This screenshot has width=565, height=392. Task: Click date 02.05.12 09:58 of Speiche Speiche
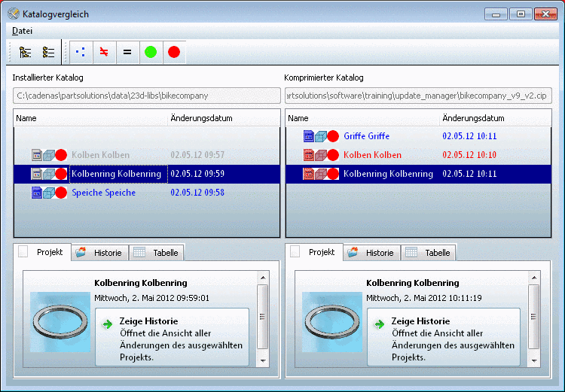197,193
